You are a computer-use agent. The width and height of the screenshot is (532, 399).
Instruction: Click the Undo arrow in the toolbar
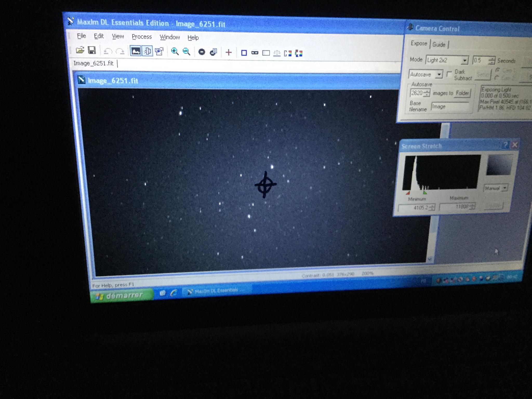(x=108, y=51)
